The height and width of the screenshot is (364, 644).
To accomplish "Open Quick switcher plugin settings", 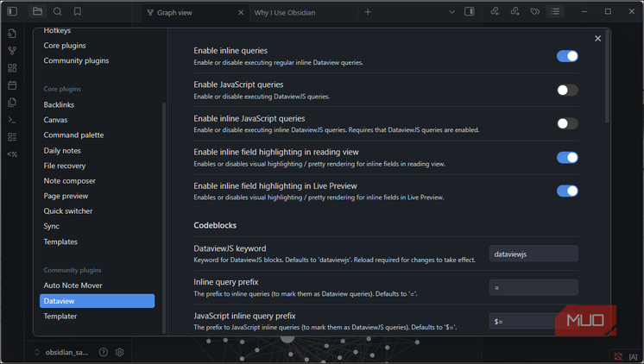I will pos(68,211).
